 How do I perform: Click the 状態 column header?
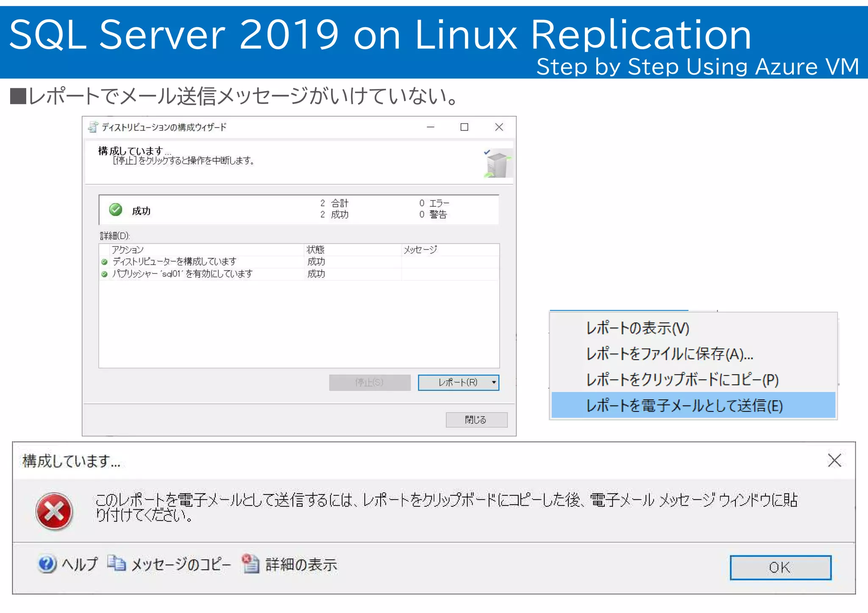pos(353,250)
